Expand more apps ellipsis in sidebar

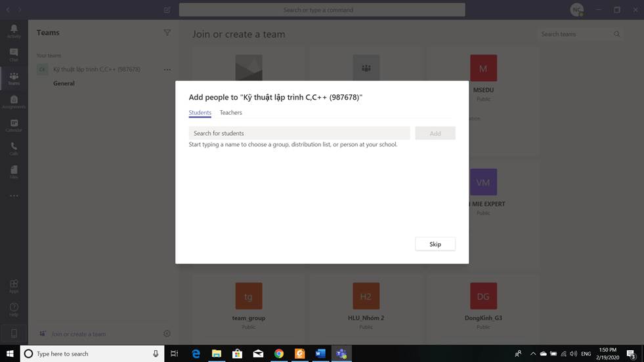click(14, 195)
